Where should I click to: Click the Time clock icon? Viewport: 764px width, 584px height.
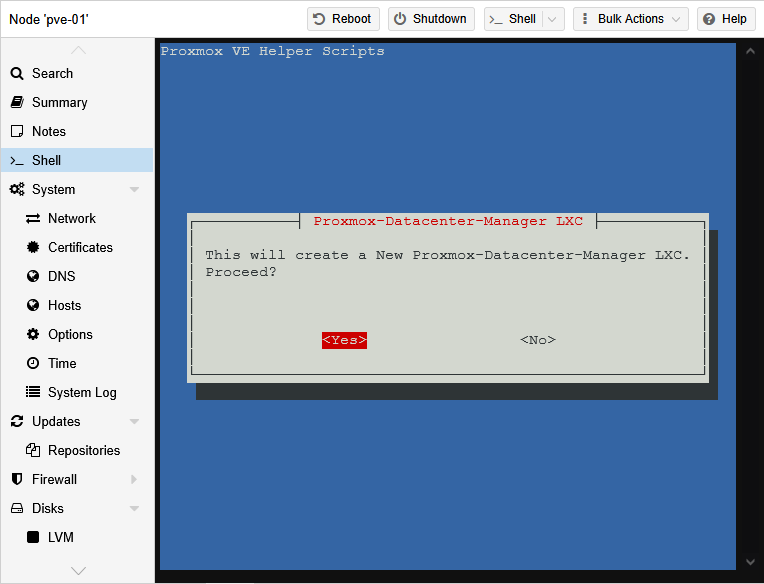pyautogui.click(x=33, y=363)
